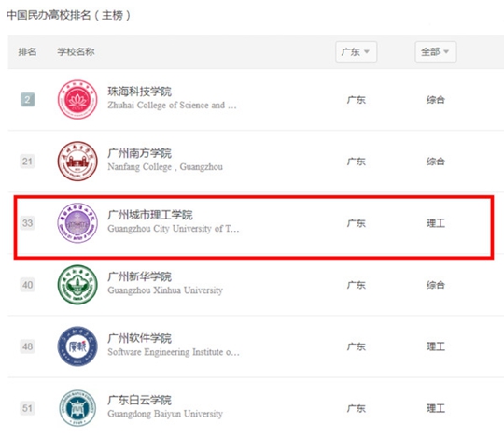Click the blue 广州软件学院 emblem
Screen dimensions: 504x438
[x=77, y=346]
